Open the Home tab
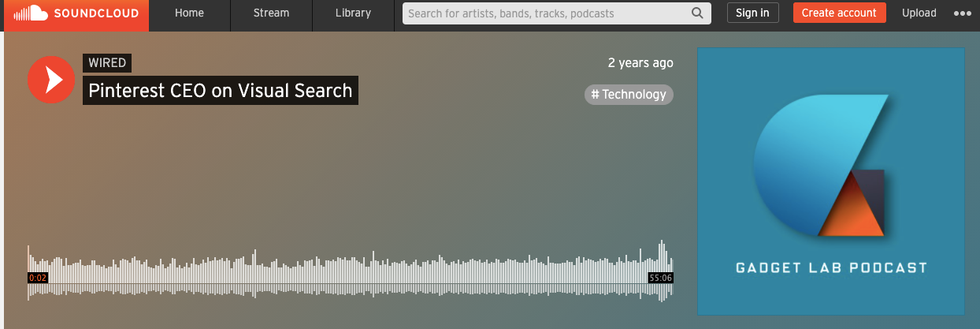The image size is (980, 329). point(189,13)
